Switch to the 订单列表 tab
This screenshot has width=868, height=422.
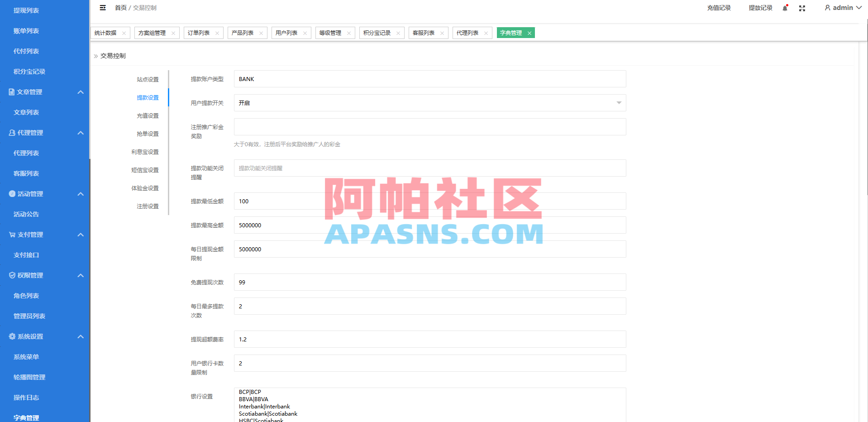(x=199, y=33)
